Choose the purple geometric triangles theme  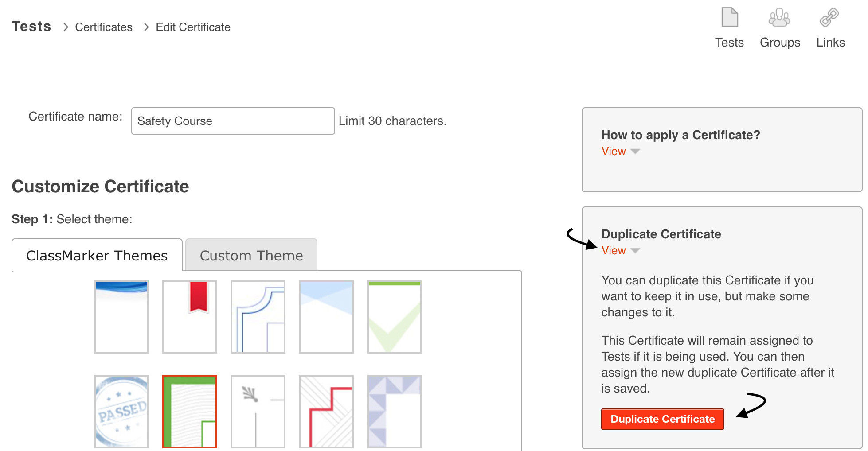coord(395,411)
